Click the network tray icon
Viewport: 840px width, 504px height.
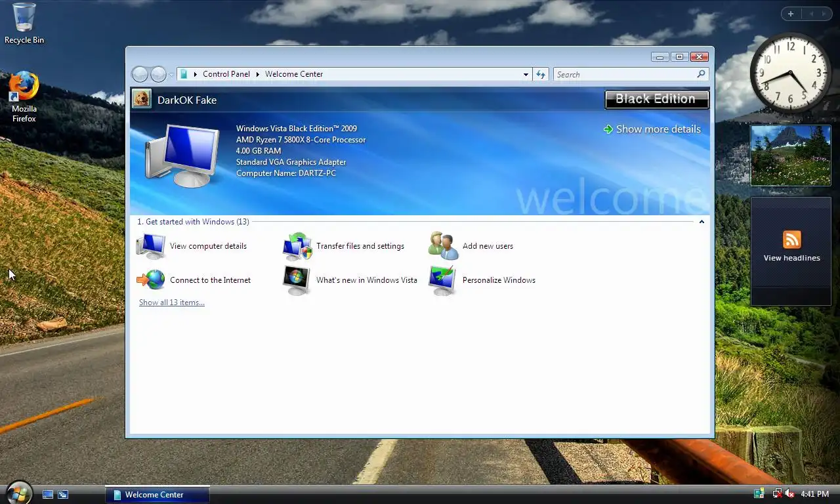click(777, 493)
